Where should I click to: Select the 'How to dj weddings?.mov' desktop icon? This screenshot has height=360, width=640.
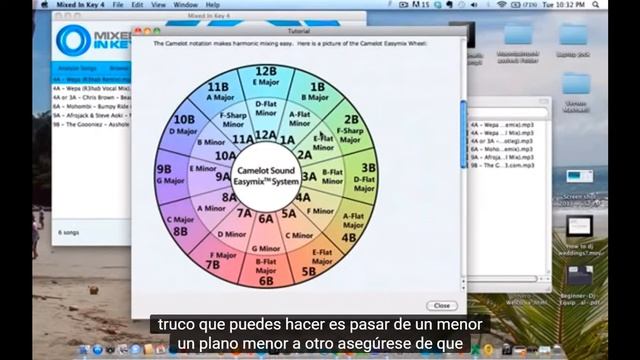point(580,227)
